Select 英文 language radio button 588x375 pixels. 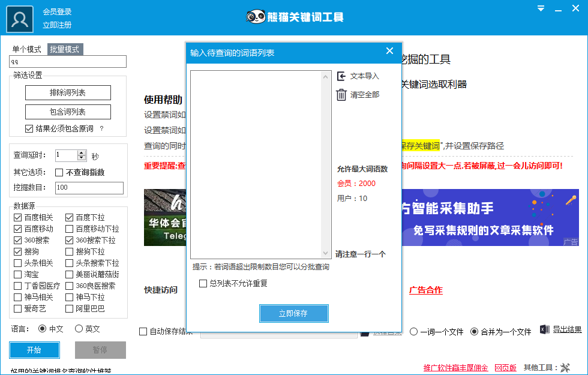tap(79, 329)
